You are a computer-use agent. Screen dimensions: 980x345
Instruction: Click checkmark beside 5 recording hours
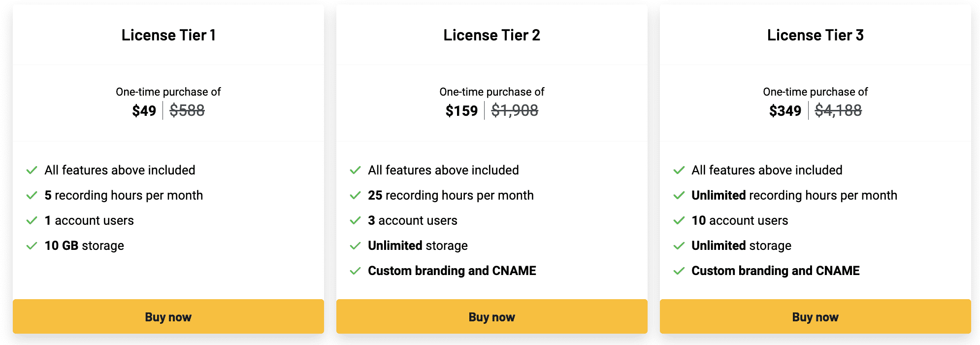[x=32, y=196]
